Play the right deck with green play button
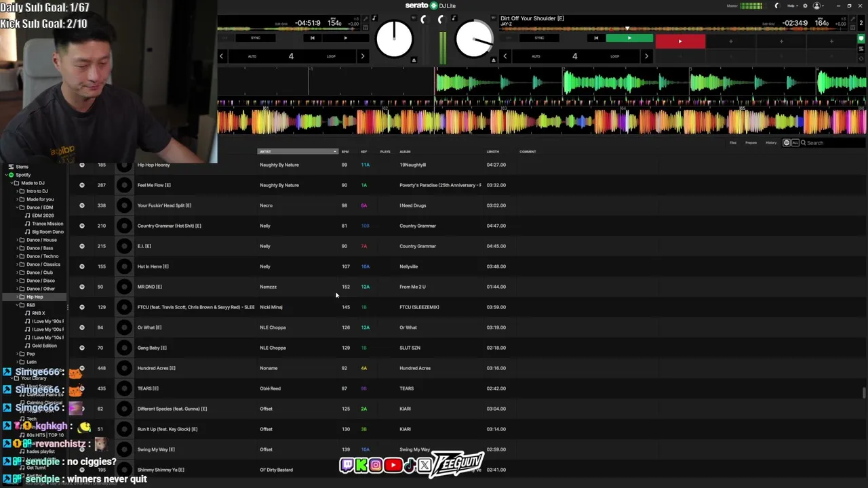The height and width of the screenshot is (488, 868). pos(629,38)
